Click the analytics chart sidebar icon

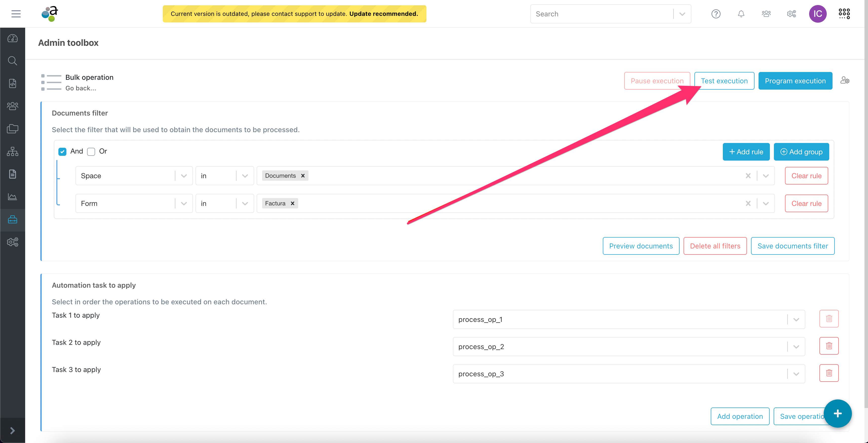tap(13, 197)
